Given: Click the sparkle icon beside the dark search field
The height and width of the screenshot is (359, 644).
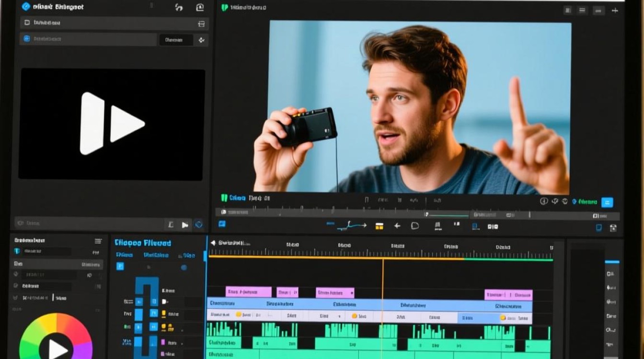Looking at the screenshot, I should point(202,40).
